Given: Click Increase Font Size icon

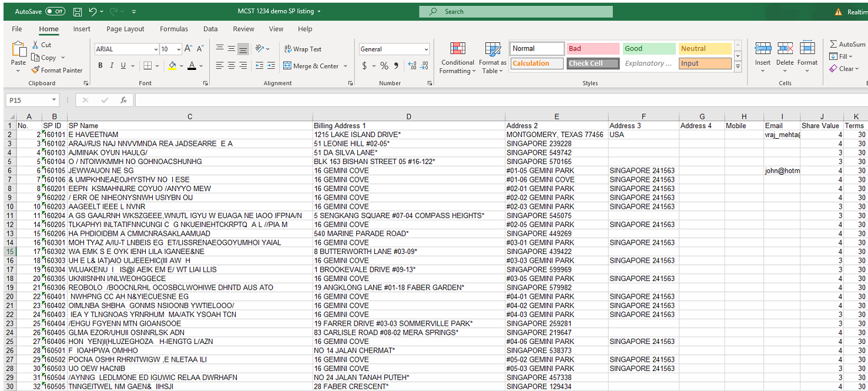Looking at the screenshot, I should point(188,49).
